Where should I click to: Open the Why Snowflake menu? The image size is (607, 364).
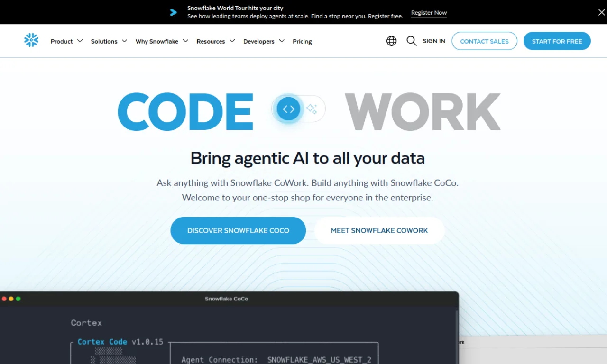[x=157, y=42]
